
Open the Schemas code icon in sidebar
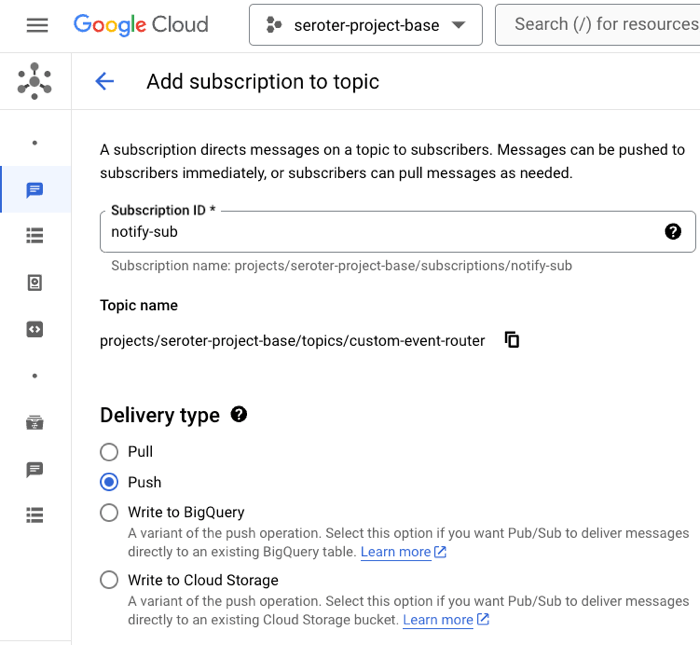point(35,329)
